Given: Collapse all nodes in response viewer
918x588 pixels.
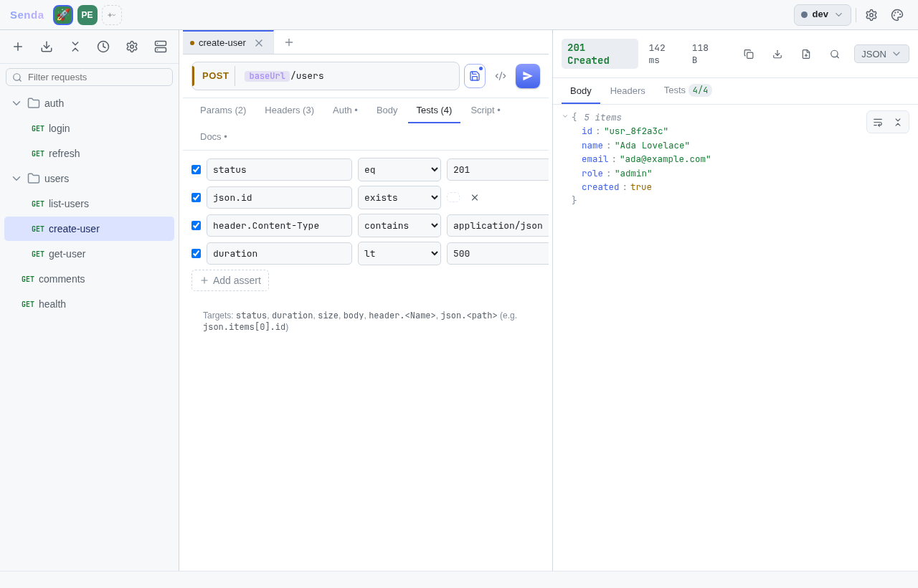Looking at the screenshot, I should 898,123.
